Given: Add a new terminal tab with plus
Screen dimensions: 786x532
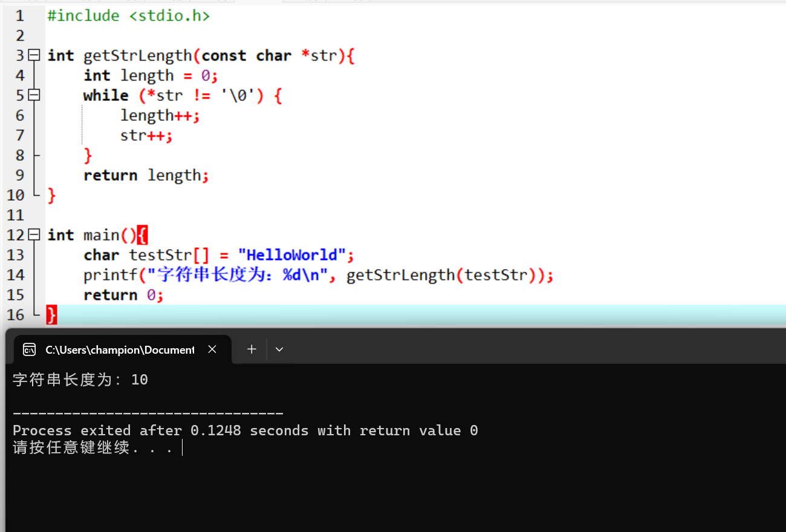Looking at the screenshot, I should click(252, 349).
